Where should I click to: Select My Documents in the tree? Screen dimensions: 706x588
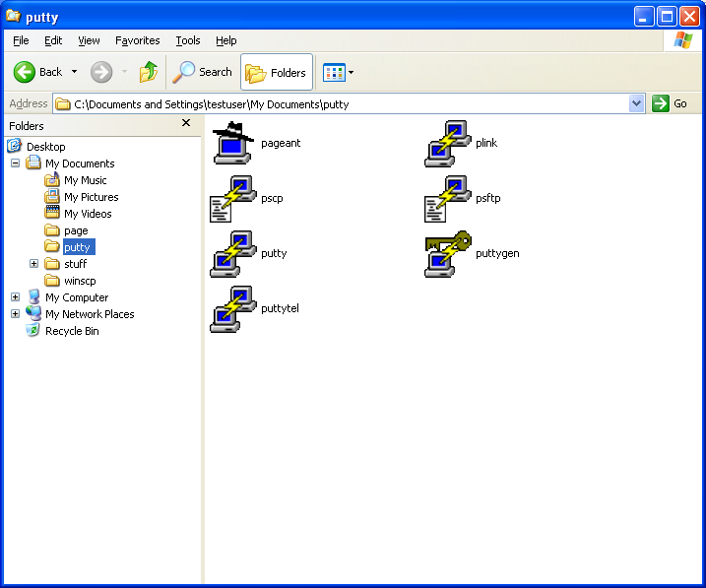click(80, 163)
